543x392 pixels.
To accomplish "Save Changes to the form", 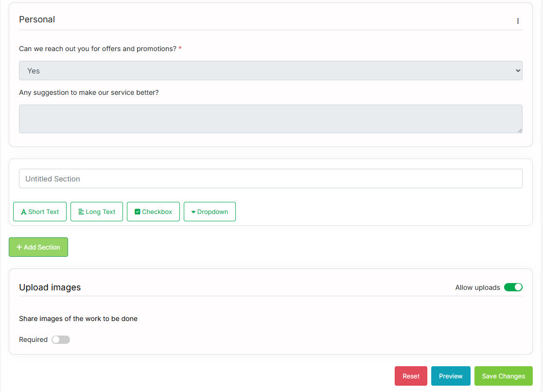I will 503,376.
